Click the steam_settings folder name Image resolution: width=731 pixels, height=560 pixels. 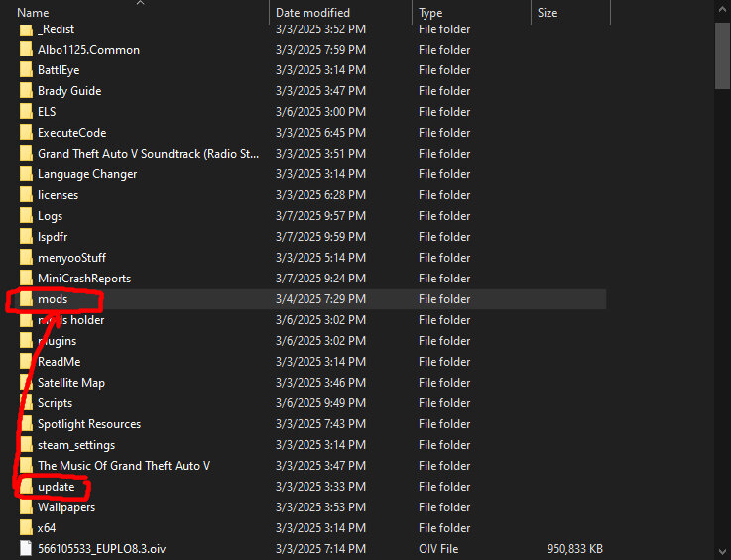(x=76, y=445)
